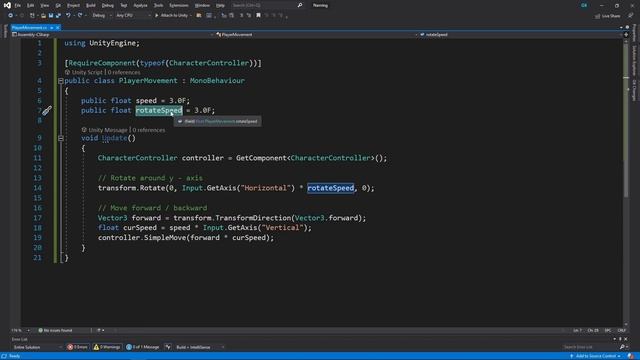Open the Window menu
The image size is (640, 360).
click(x=202, y=5)
